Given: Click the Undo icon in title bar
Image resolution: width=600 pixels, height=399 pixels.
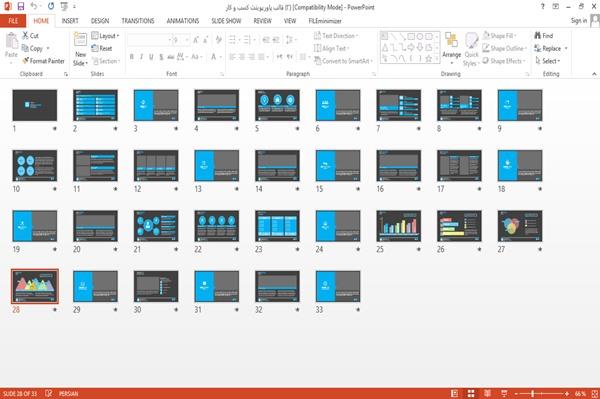Looking at the screenshot, I should click(x=34, y=6).
